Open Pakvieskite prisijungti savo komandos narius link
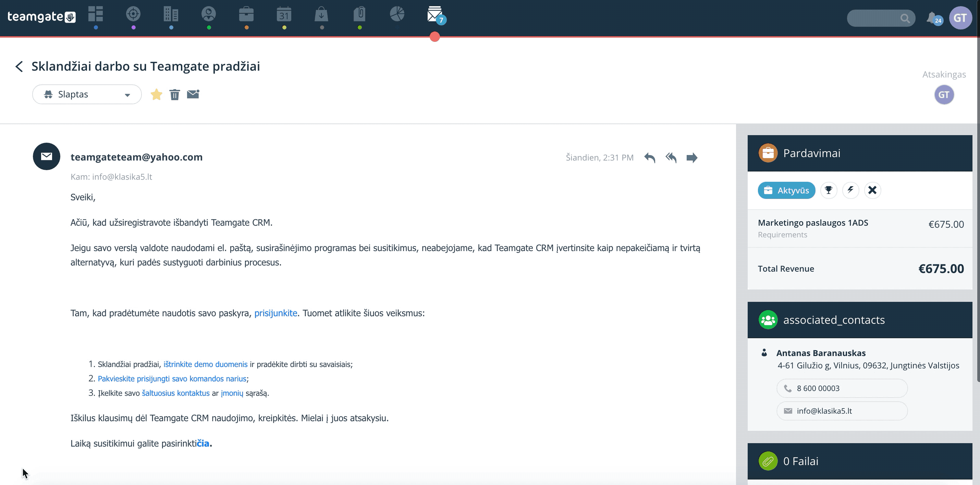980x485 pixels. (x=172, y=379)
